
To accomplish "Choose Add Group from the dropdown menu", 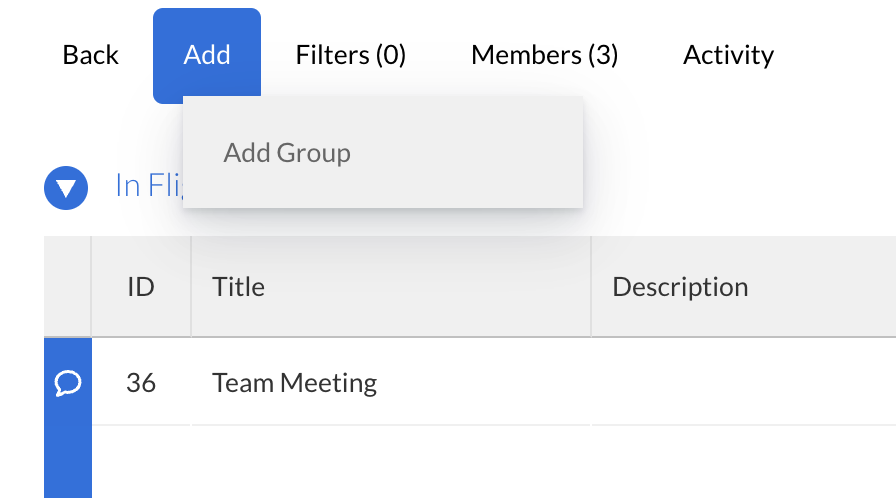I will click(287, 153).
